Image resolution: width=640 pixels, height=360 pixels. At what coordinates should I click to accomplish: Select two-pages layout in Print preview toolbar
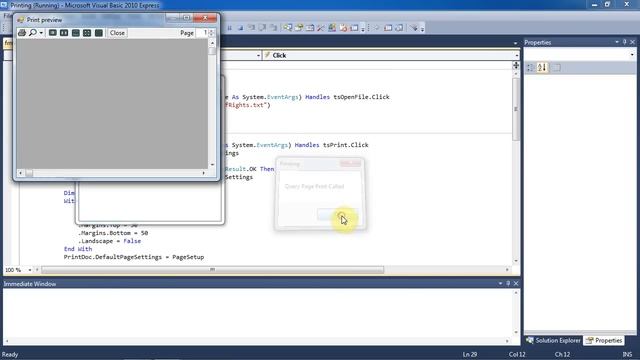(x=64, y=33)
